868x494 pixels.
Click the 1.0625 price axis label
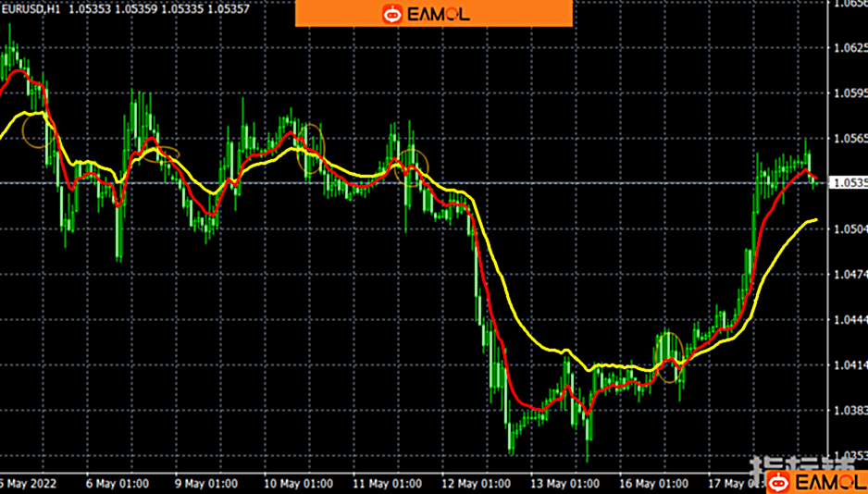850,48
